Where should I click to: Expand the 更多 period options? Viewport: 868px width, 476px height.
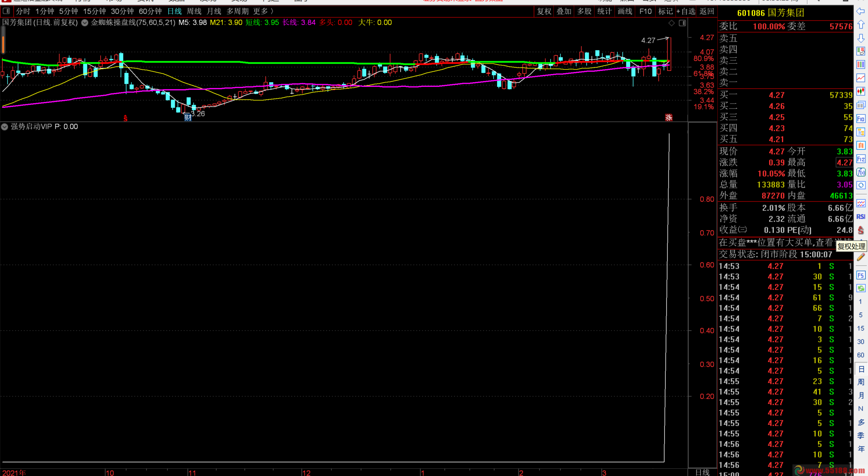pos(263,11)
